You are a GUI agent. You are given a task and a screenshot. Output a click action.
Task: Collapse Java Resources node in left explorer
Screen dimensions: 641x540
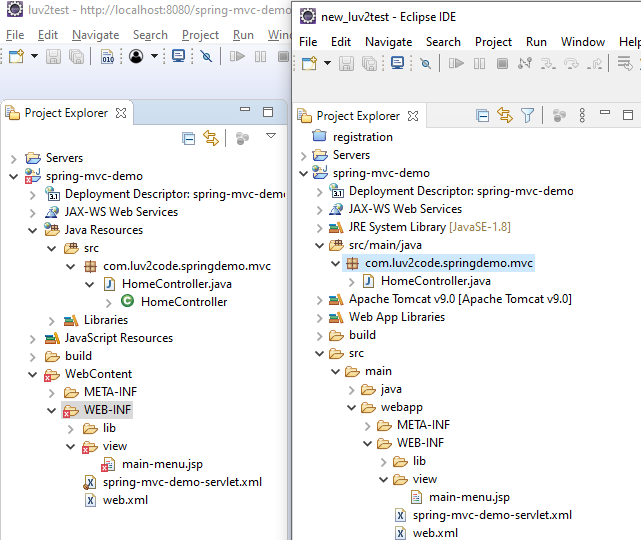click(x=33, y=231)
